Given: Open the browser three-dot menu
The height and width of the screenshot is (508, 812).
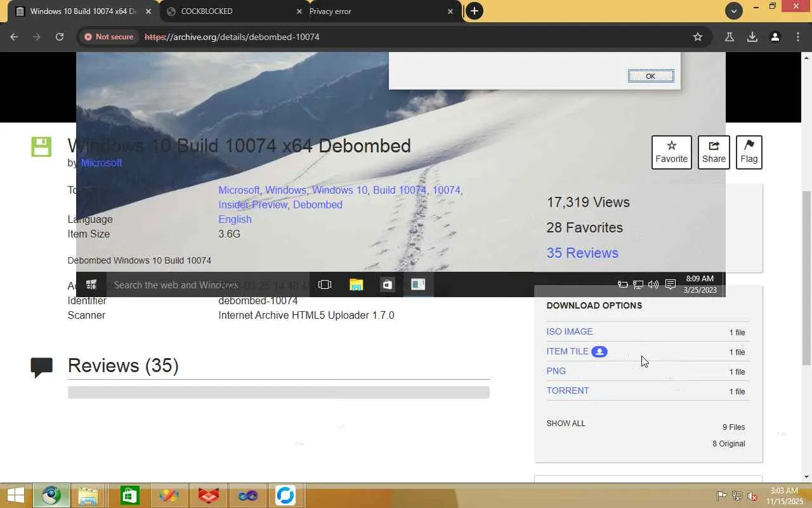Looking at the screenshot, I should pos(798,37).
